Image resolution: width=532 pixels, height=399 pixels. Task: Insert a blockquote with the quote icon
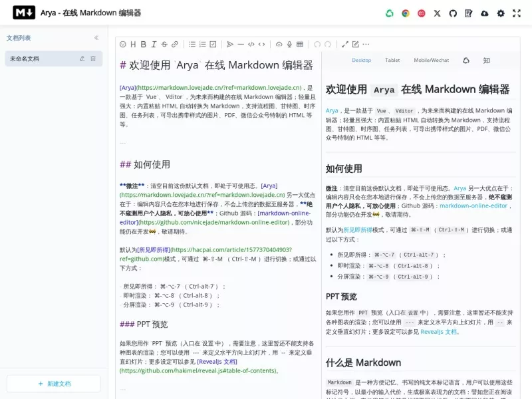pos(230,45)
